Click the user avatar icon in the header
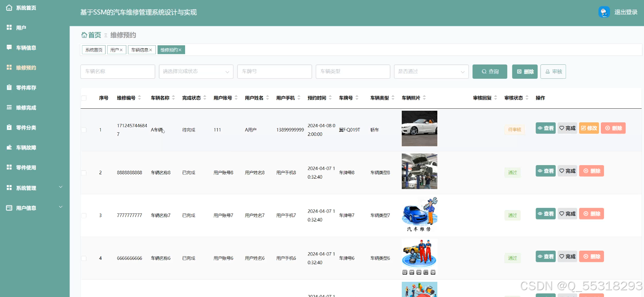This screenshot has height=297, width=644. click(604, 12)
